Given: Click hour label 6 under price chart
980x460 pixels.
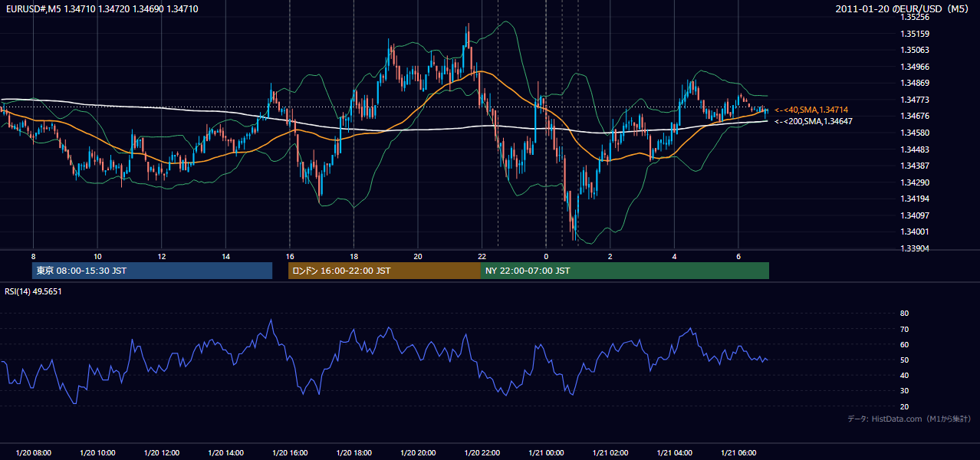Looking at the screenshot, I should tap(738, 256).
